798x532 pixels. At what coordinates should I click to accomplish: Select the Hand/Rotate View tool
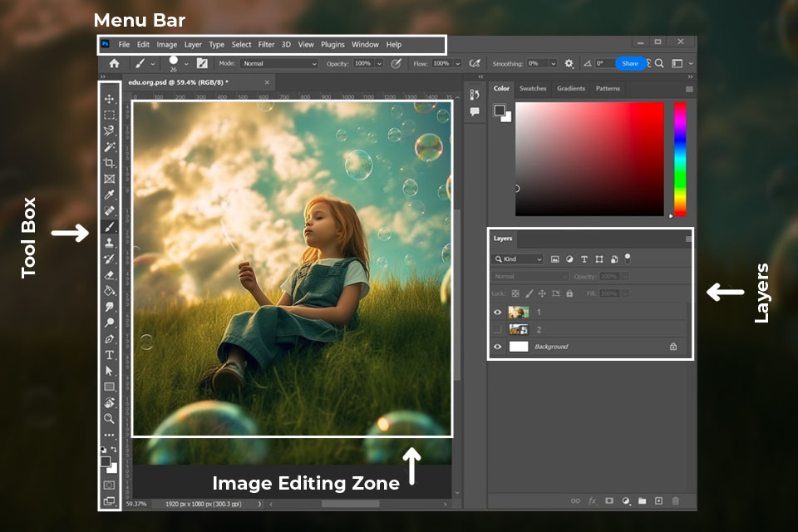click(109, 402)
